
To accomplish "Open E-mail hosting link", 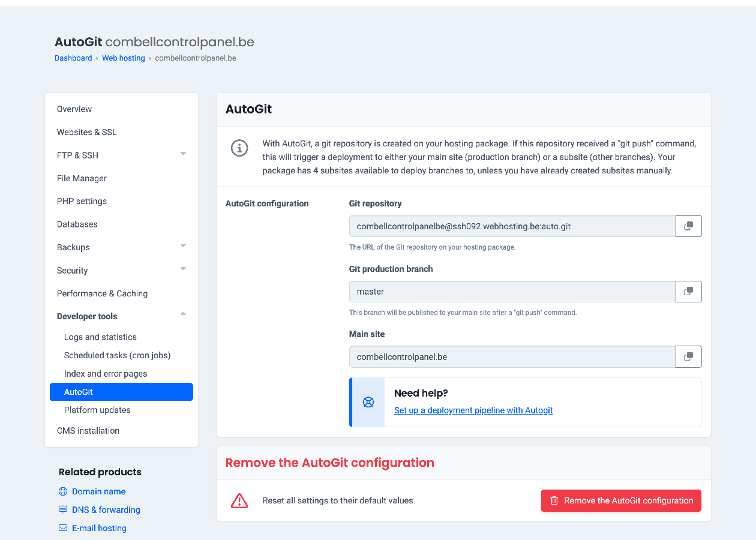I will coord(99,528).
